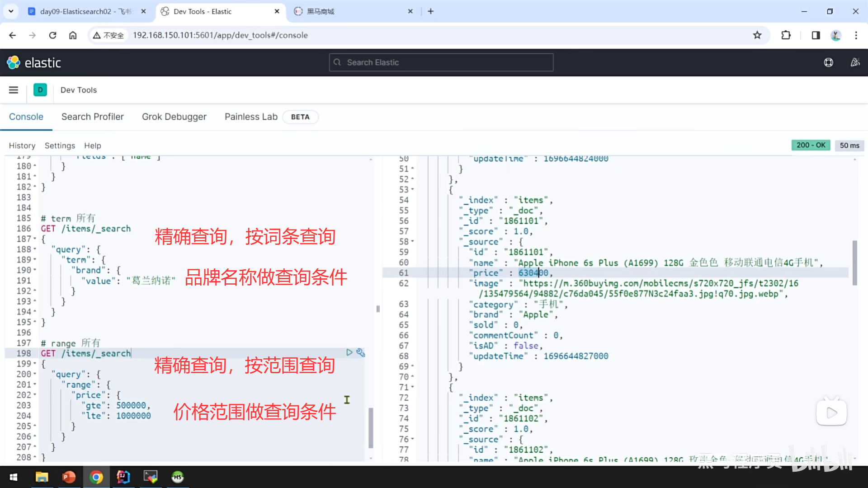Run the range query with the play icon
The height and width of the screenshot is (488, 868).
coord(349,352)
